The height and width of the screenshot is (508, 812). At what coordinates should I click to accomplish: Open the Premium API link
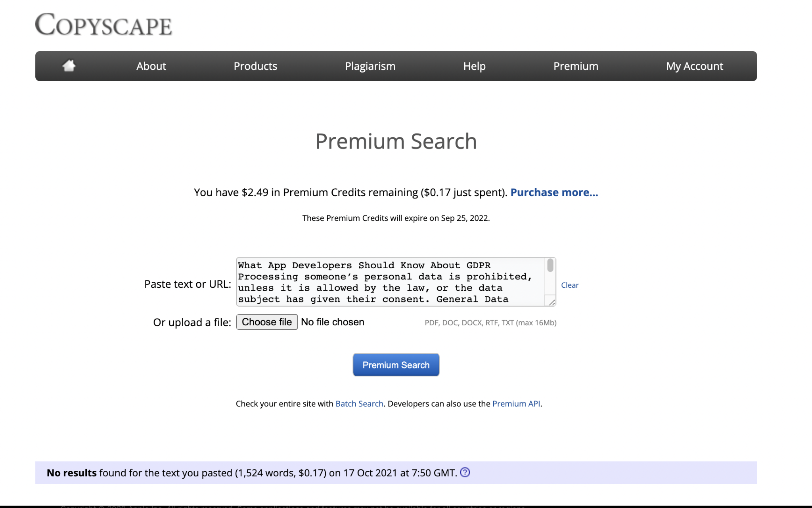point(516,404)
